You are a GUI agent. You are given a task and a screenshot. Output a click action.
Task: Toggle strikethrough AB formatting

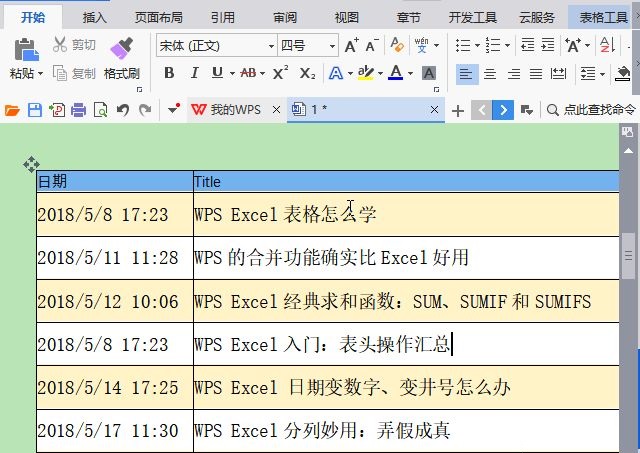pos(248,73)
